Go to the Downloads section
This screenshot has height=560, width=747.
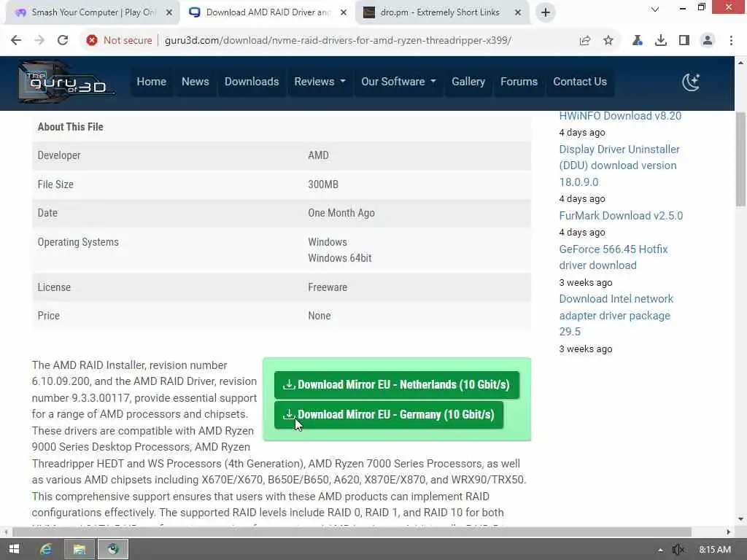(x=252, y=82)
